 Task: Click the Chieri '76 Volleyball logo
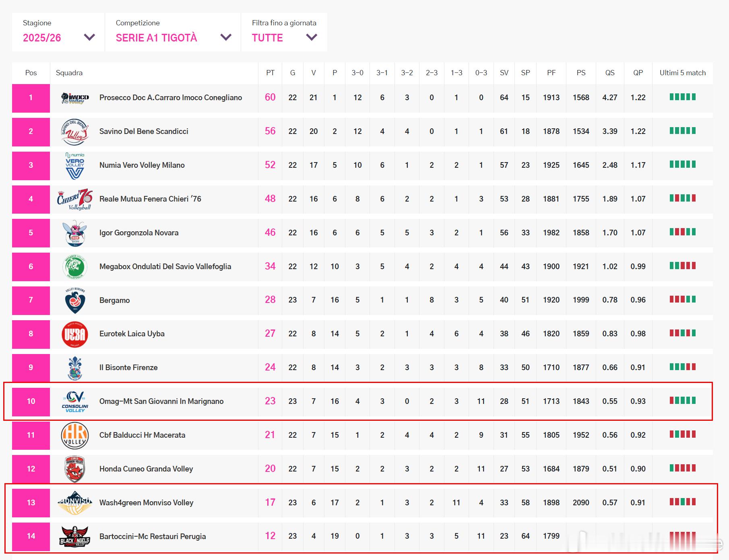click(75, 199)
